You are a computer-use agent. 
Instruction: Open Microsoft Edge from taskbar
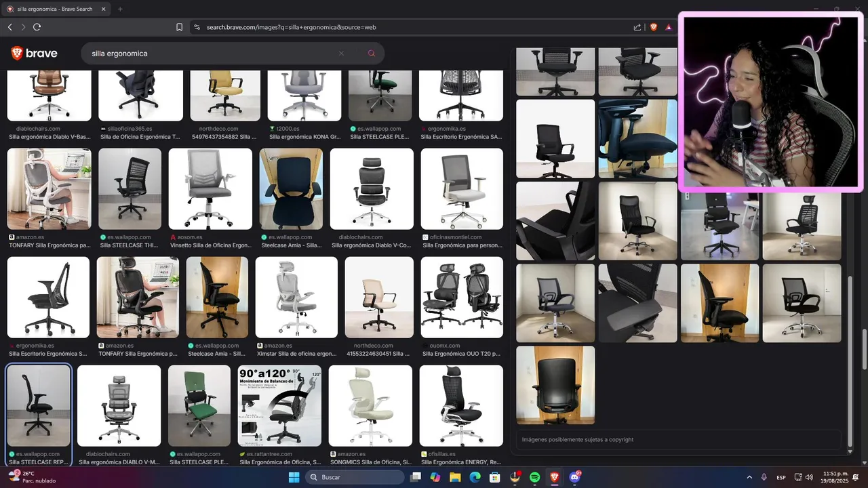coord(475,477)
